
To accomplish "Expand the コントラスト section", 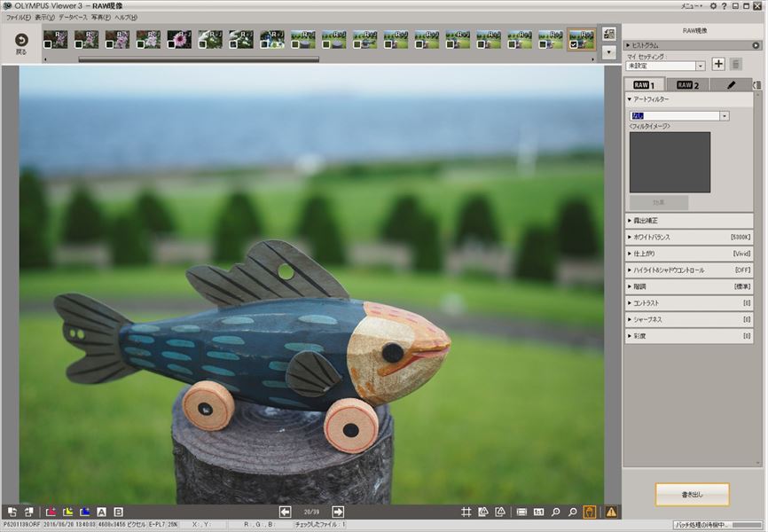I will point(689,303).
